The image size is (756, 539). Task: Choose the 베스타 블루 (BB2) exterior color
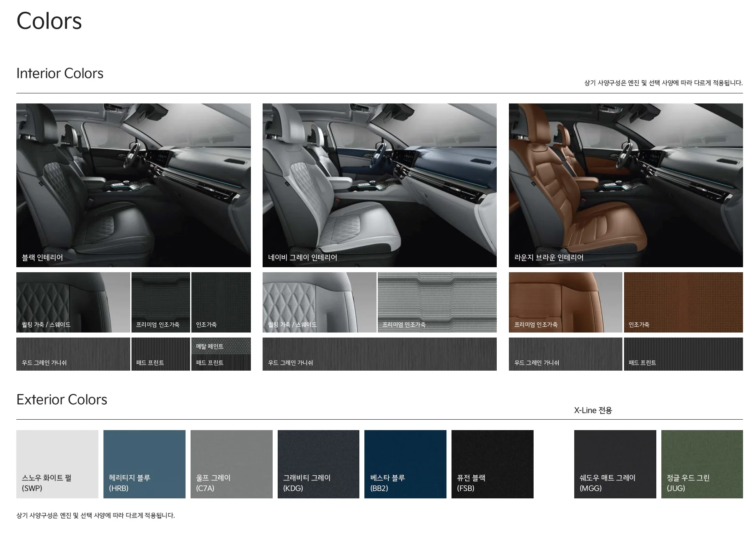click(x=405, y=464)
